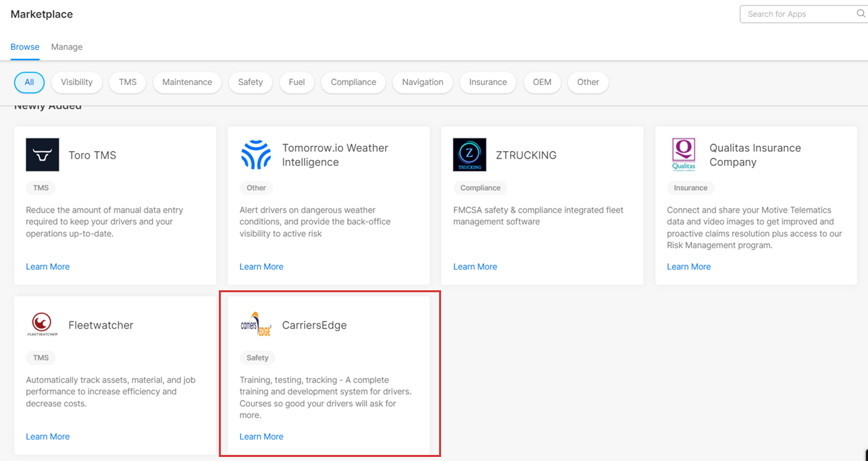Click the Compliance tag on ZTRUCKING card
Screen dimensions: 868x461
click(480, 188)
